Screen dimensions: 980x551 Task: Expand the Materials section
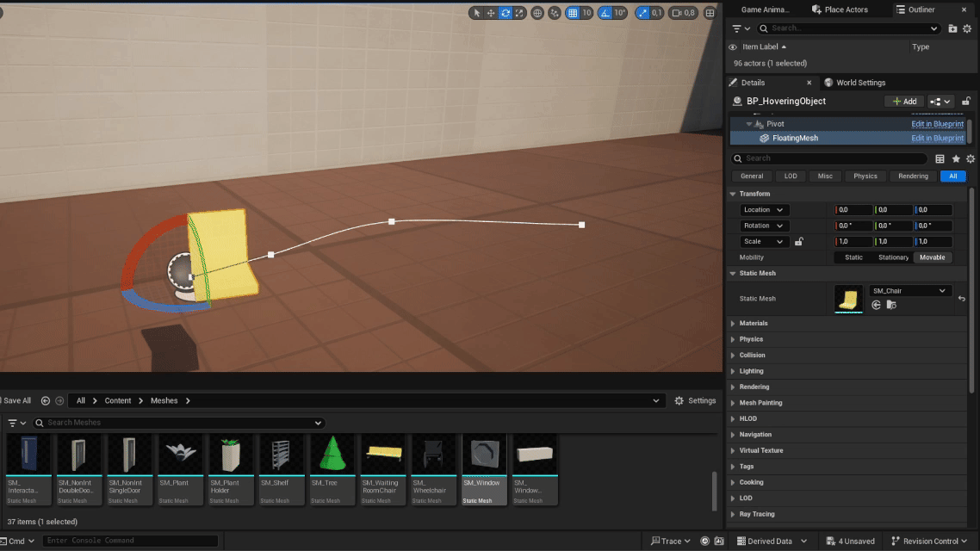[733, 324]
